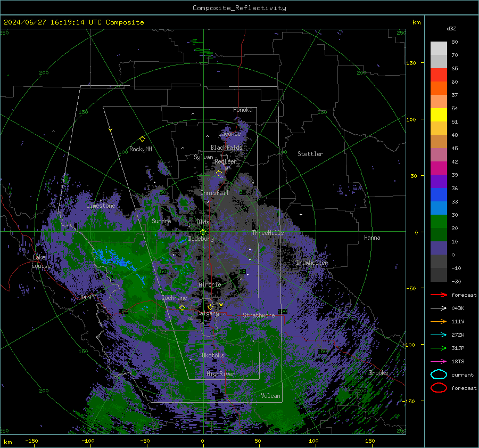Click the Drumheller city label
Image resolution: width=479 pixels, height=448 pixels.
click(x=312, y=263)
